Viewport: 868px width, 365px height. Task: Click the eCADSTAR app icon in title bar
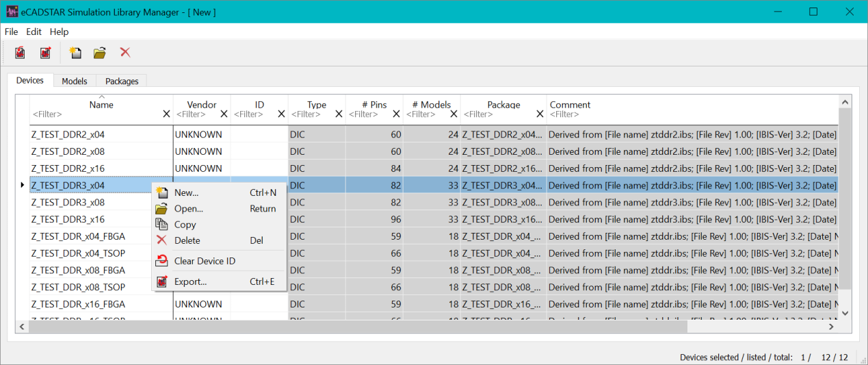(12, 12)
